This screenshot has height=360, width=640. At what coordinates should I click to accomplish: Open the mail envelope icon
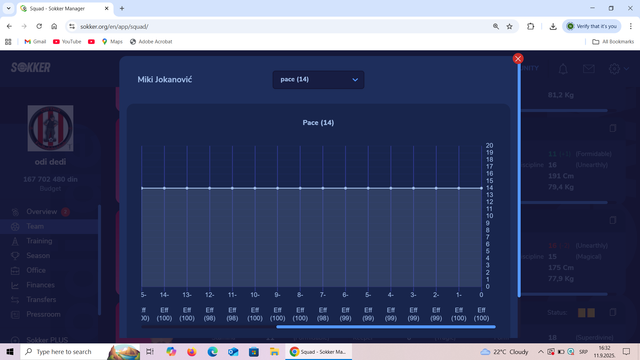tap(589, 69)
